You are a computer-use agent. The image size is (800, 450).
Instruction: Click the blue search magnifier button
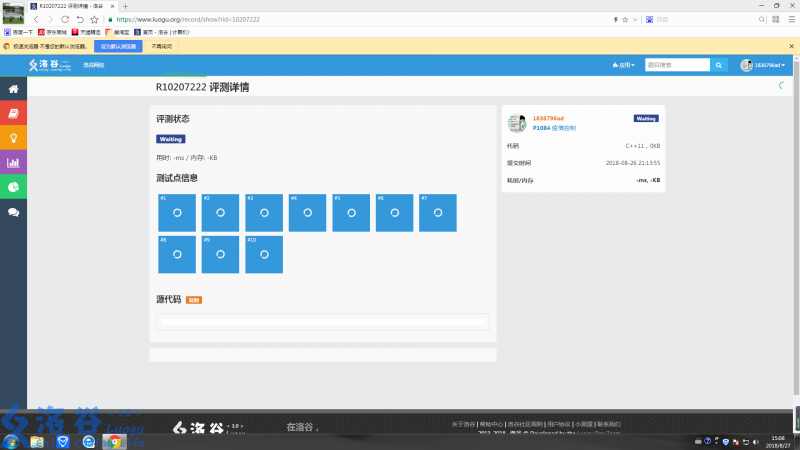(x=719, y=65)
